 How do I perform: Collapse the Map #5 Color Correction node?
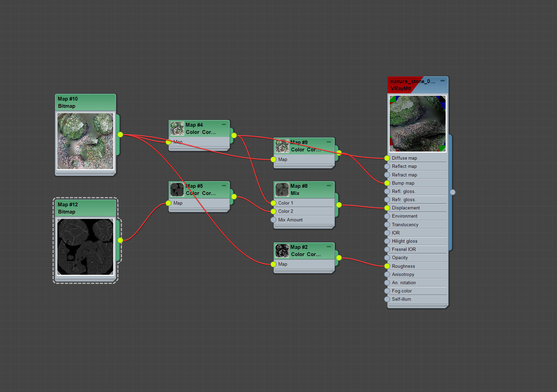(224, 185)
